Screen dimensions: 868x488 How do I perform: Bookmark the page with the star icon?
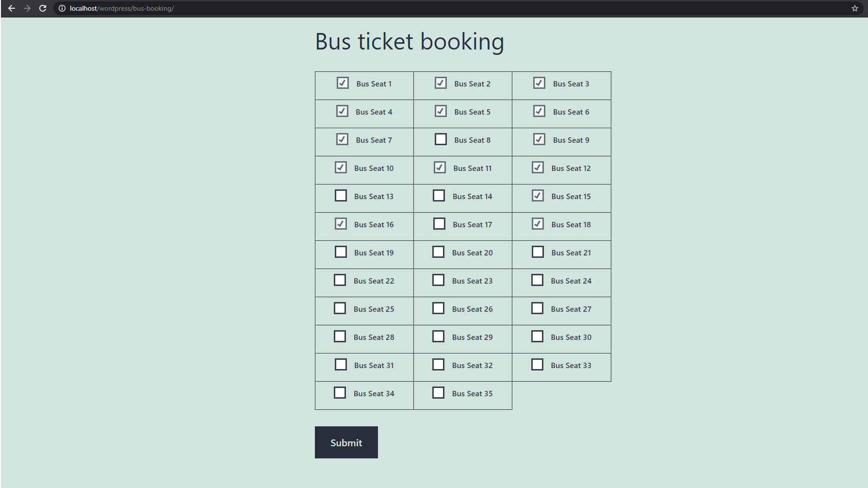click(x=854, y=8)
